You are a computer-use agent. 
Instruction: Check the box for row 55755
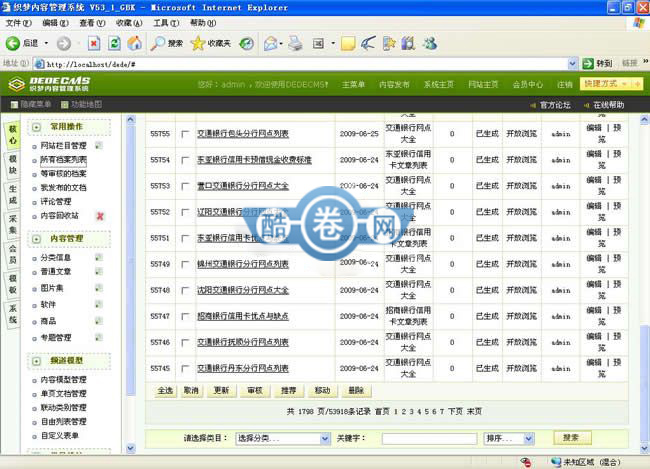pos(185,134)
